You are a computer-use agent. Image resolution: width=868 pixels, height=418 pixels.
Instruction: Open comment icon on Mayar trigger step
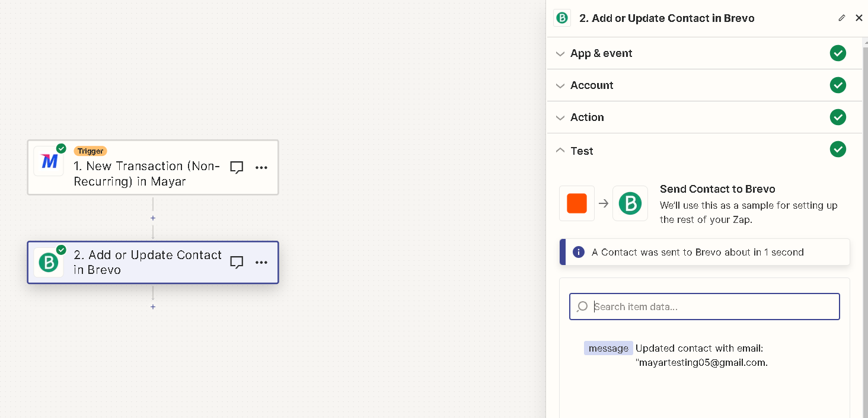[237, 168]
